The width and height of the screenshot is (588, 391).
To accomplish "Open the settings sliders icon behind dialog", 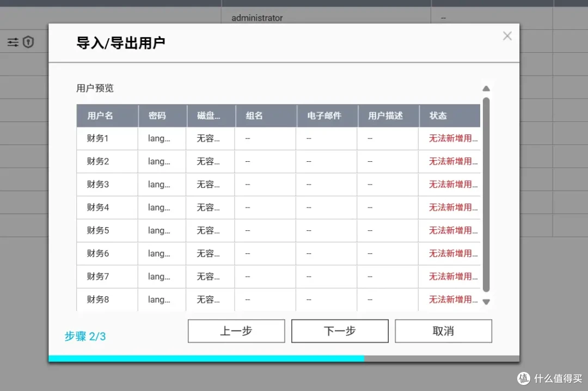I will (x=13, y=42).
